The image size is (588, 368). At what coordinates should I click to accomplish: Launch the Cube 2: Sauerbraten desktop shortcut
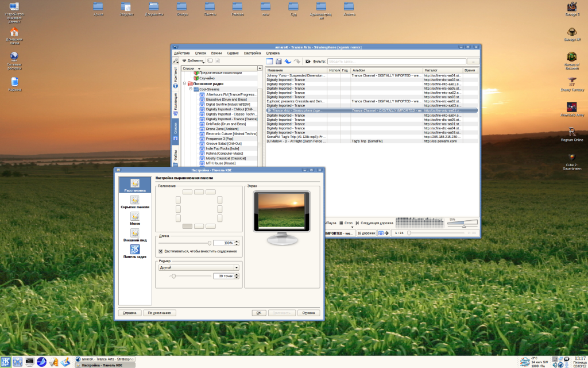click(x=572, y=162)
